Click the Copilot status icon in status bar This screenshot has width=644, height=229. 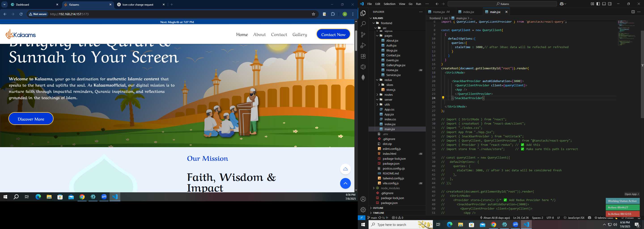(589, 218)
